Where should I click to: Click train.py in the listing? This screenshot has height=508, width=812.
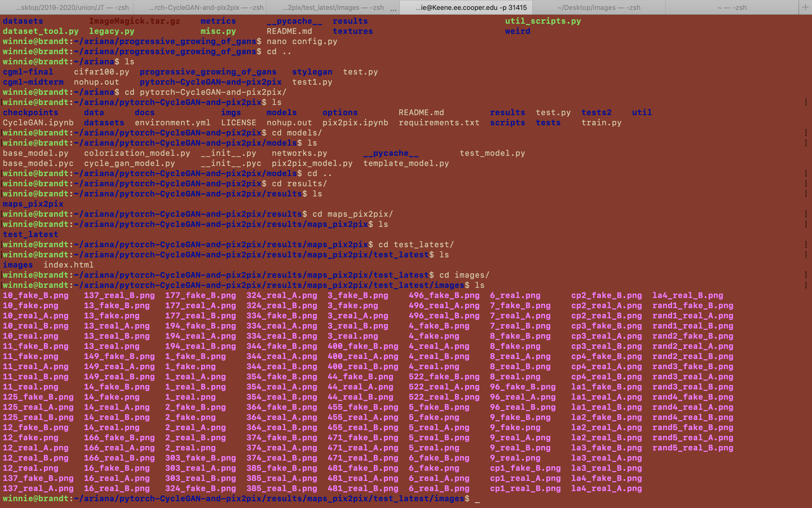(601, 123)
